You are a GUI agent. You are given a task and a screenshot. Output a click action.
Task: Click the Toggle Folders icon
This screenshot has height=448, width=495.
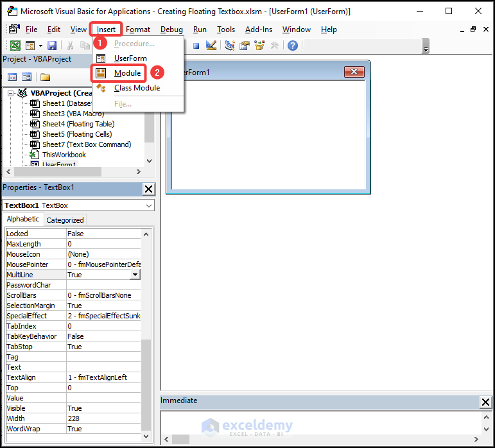coord(45,77)
